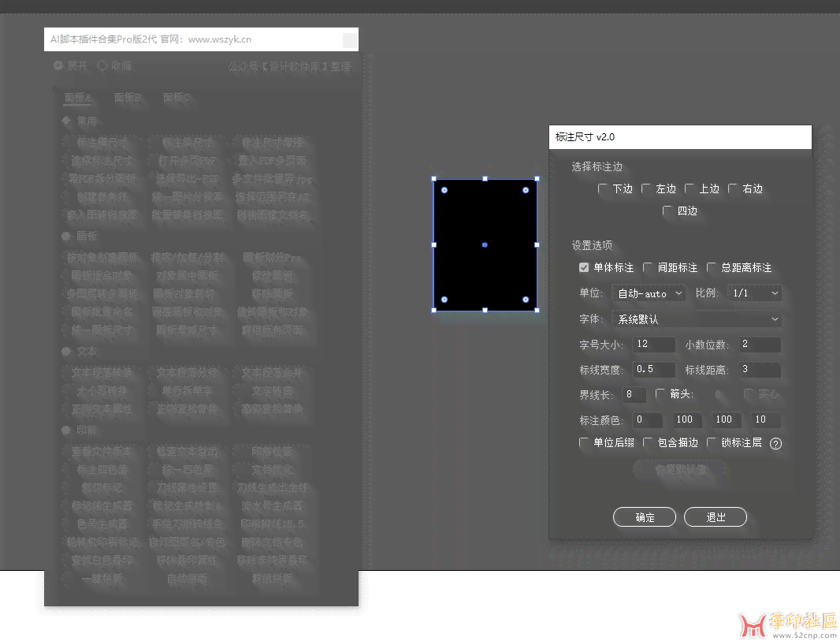This screenshot has width=840, height=641.
Task: Select the 收缩 radio option
Action: (x=102, y=65)
